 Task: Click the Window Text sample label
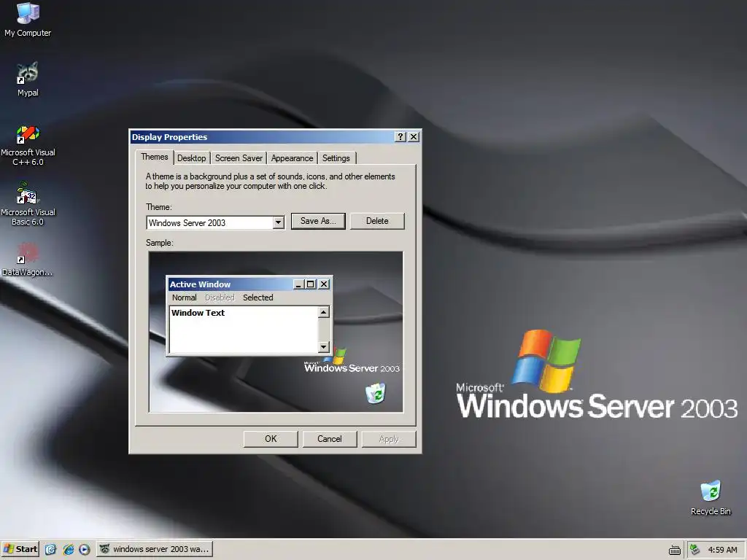pyautogui.click(x=198, y=313)
